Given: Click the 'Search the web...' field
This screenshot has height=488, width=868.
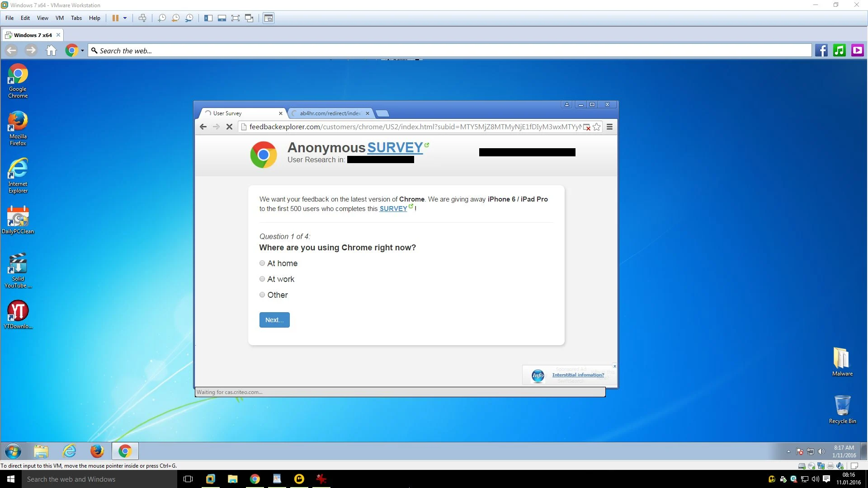Looking at the screenshot, I should click(450, 51).
